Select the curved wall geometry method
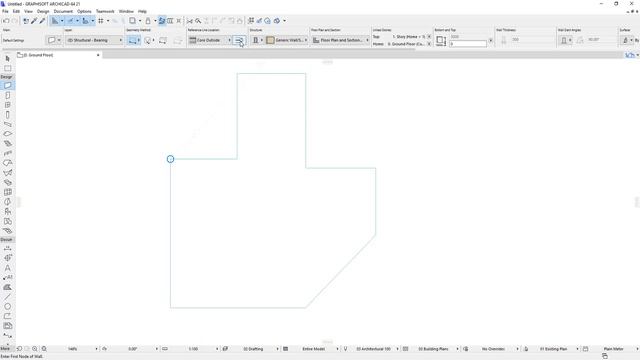This screenshot has height=360, width=640. 148,40
